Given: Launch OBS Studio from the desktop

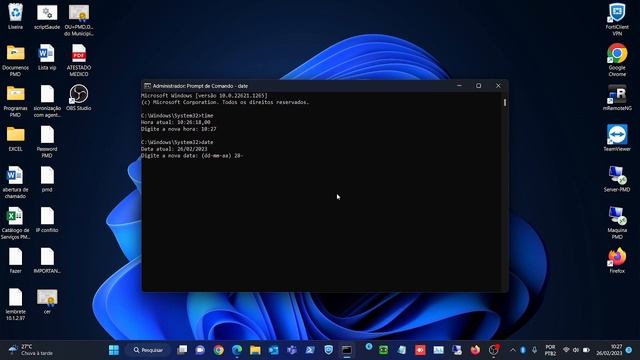Looking at the screenshot, I should pos(79,98).
